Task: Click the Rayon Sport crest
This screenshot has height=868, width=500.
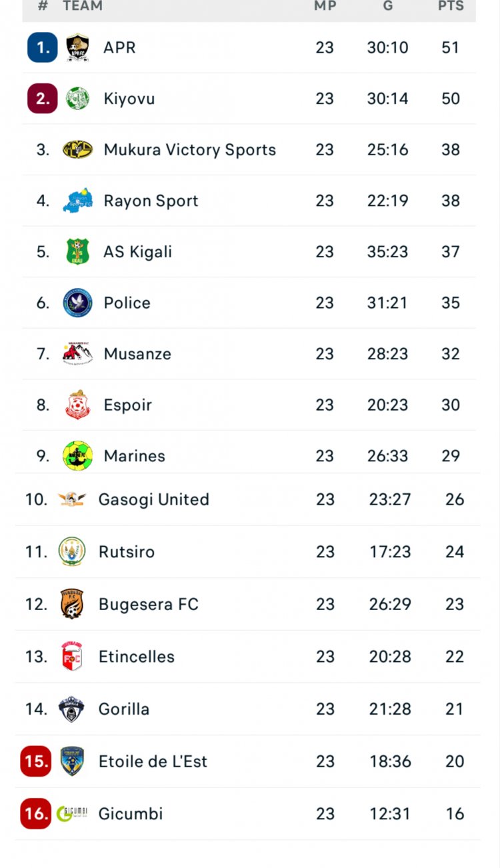Action: coord(77,201)
